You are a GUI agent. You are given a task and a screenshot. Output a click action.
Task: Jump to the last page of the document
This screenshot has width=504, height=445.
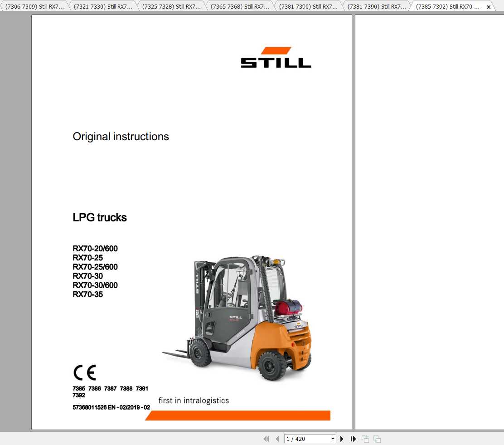click(x=354, y=439)
